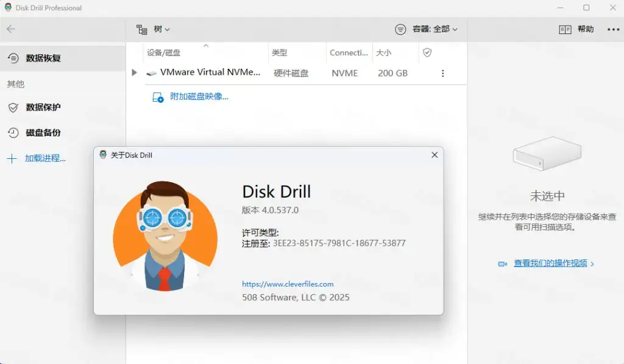Click the shield icon beside 数据保护
This screenshot has width=624, height=364.
pos(13,108)
